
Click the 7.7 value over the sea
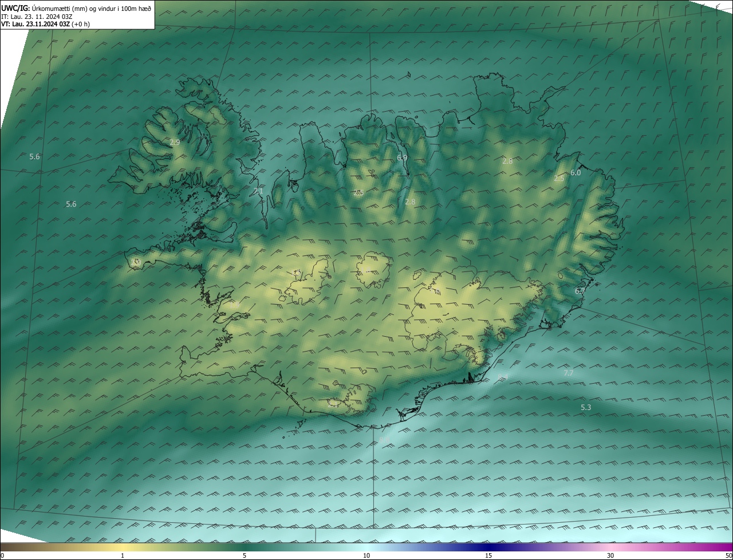(x=569, y=373)
